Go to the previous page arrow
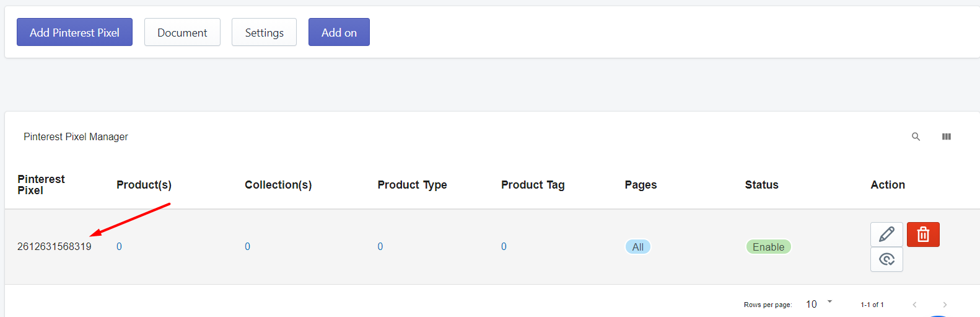 (914, 305)
